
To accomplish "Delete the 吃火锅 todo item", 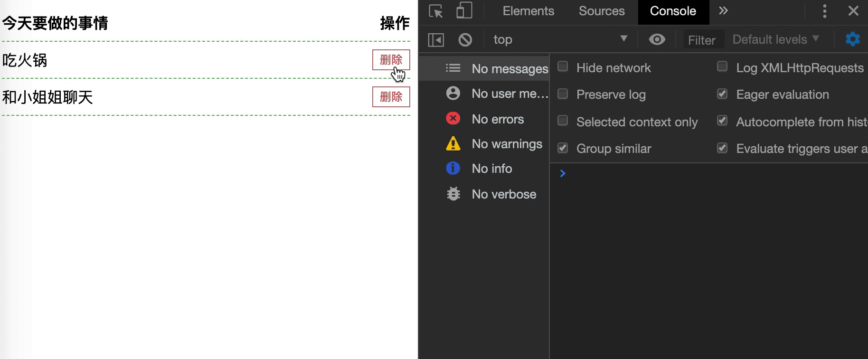I will [391, 60].
